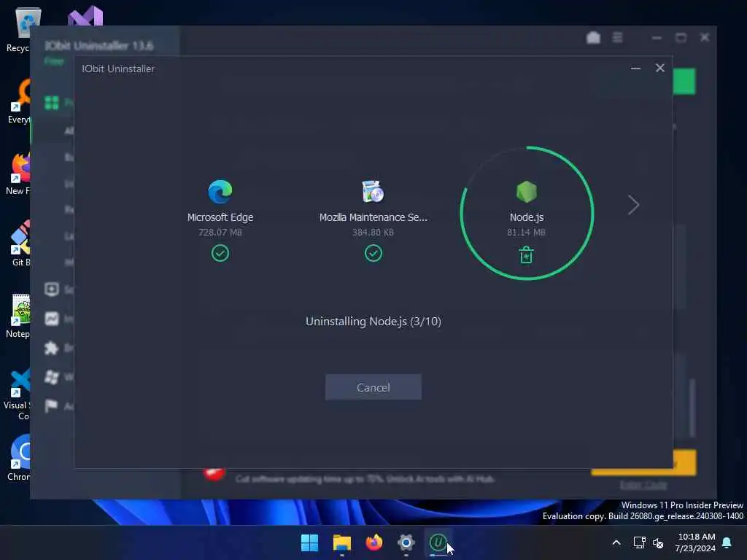Click the Programs grid icon in sidebar
Image resolution: width=747 pixels, height=560 pixels.
52,102
